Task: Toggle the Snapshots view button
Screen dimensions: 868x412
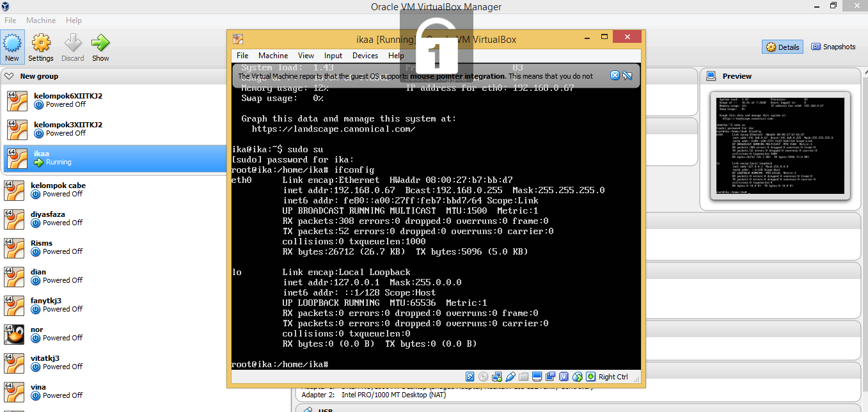Action: pos(833,47)
